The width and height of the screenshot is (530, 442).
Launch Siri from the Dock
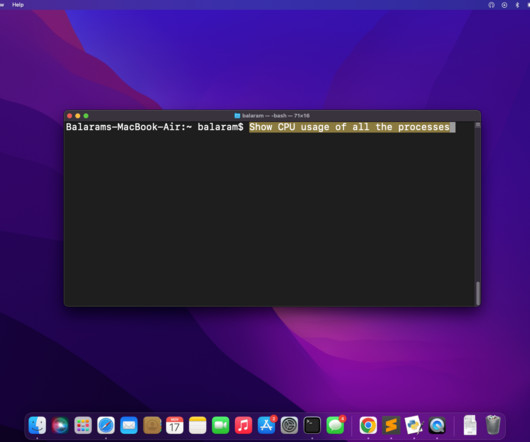60,425
